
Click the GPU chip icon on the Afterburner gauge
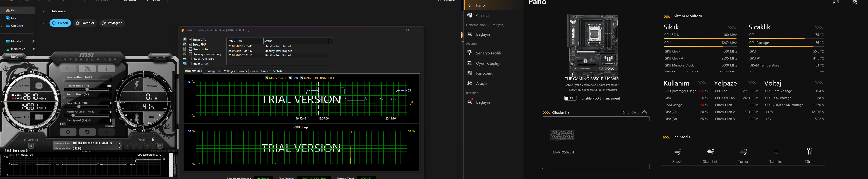pos(39,86)
